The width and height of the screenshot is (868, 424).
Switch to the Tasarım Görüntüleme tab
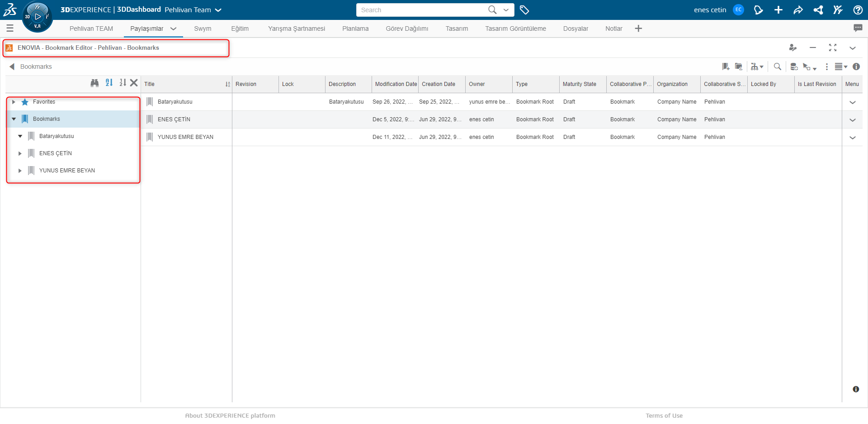tap(515, 29)
